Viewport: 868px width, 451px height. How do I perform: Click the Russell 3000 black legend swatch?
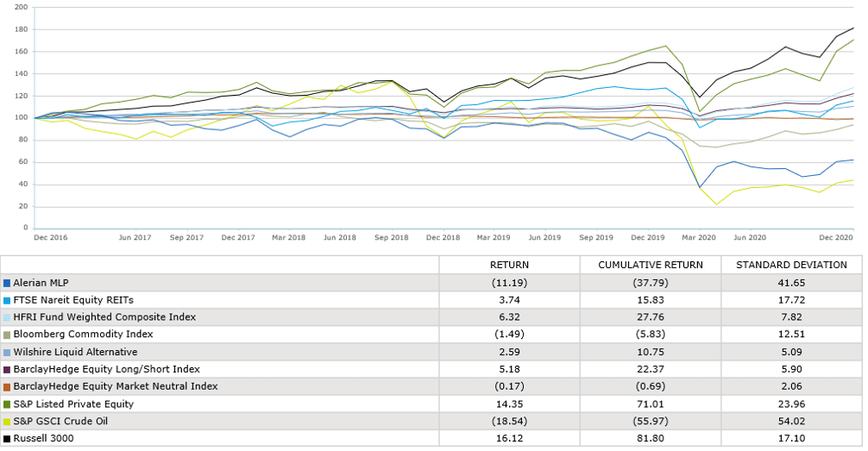(8, 437)
